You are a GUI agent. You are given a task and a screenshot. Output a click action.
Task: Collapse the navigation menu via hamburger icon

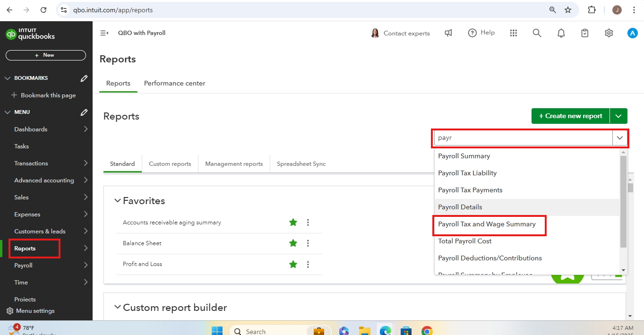104,33
